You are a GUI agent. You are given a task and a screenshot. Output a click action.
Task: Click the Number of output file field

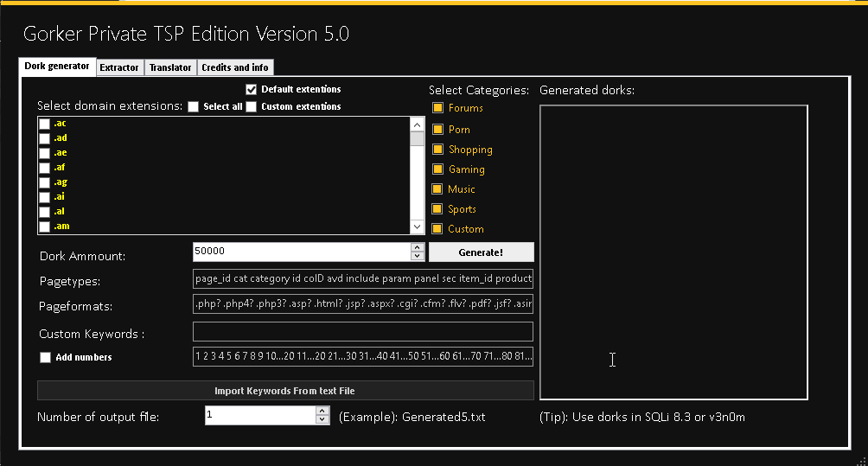point(260,416)
